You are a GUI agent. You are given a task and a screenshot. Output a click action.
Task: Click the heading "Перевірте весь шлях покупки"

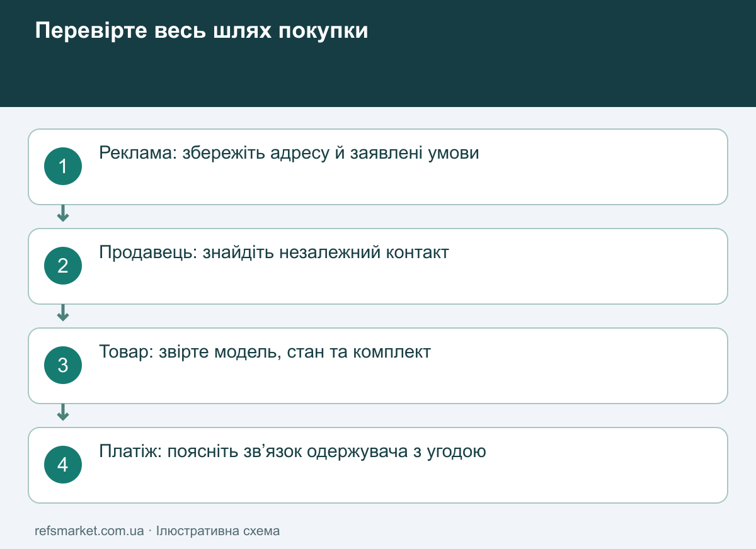coord(202,31)
